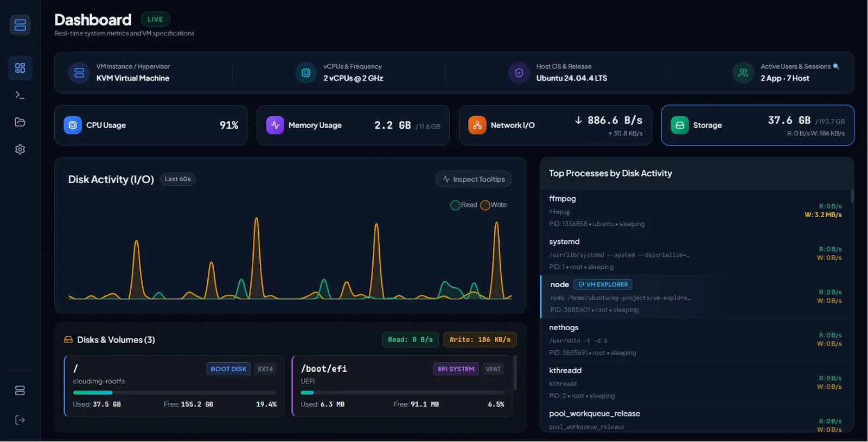
Task: Click the /boot/efi volume usage bar
Action: [403, 393]
